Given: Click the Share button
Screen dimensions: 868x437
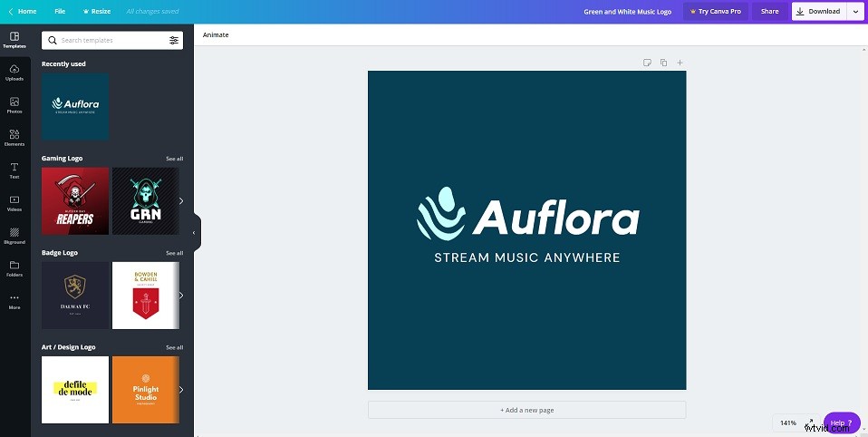Looking at the screenshot, I should click(x=769, y=12).
